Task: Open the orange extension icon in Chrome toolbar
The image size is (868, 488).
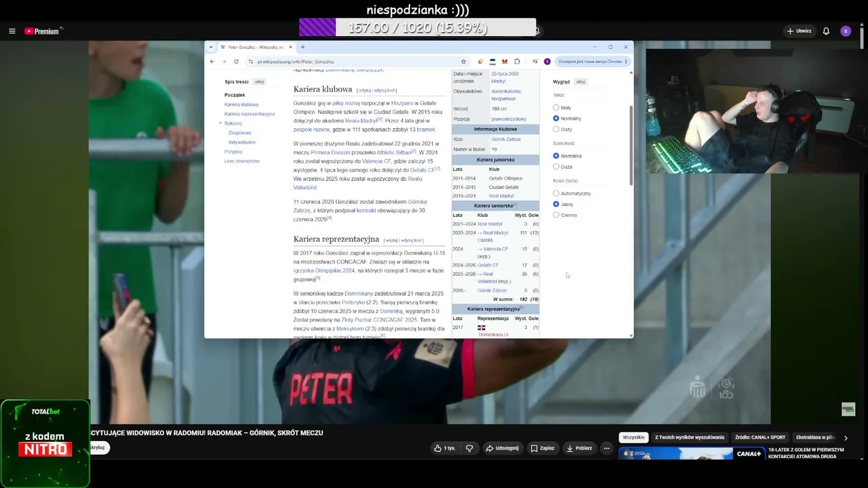Action: 481,62
